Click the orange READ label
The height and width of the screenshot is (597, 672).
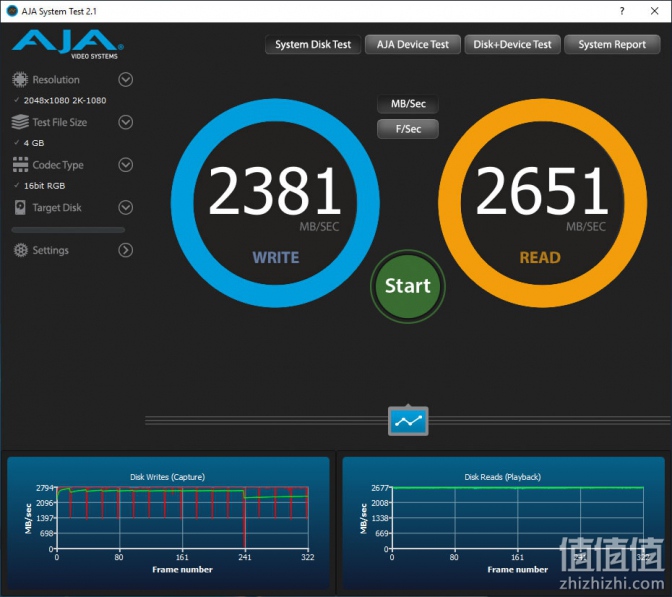(540, 258)
